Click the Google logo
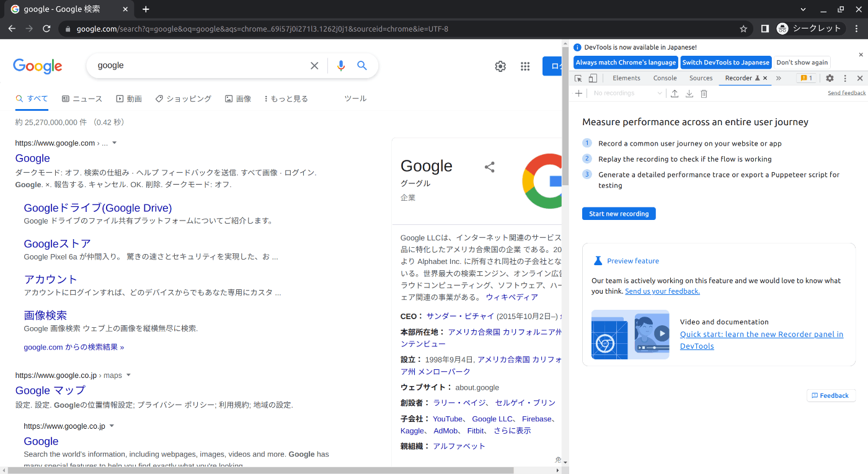Image resolution: width=868 pixels, height=474 pixels. tap(38, 66)
